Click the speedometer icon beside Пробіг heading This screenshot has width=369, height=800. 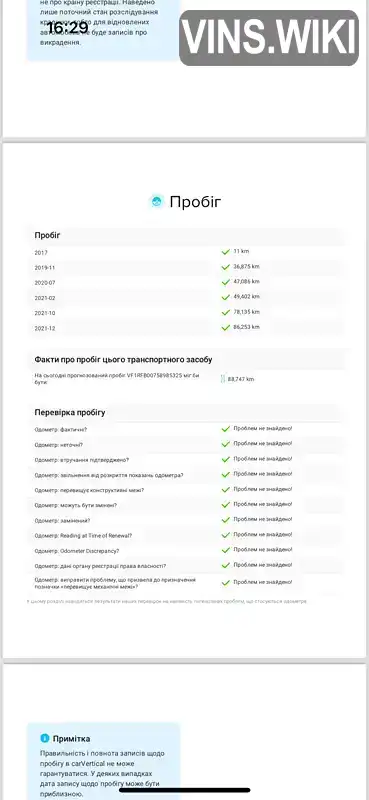[x=157, y=201]
